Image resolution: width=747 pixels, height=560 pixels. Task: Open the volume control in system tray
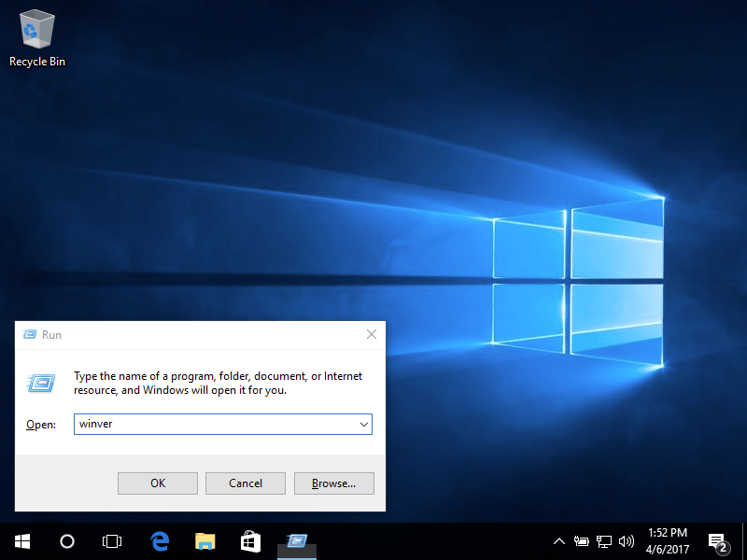coord(626,540)
